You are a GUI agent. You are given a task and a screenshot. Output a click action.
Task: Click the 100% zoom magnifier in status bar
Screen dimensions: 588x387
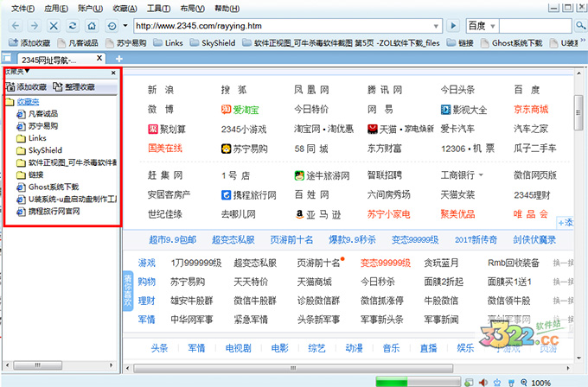click(x=524, y=383)
